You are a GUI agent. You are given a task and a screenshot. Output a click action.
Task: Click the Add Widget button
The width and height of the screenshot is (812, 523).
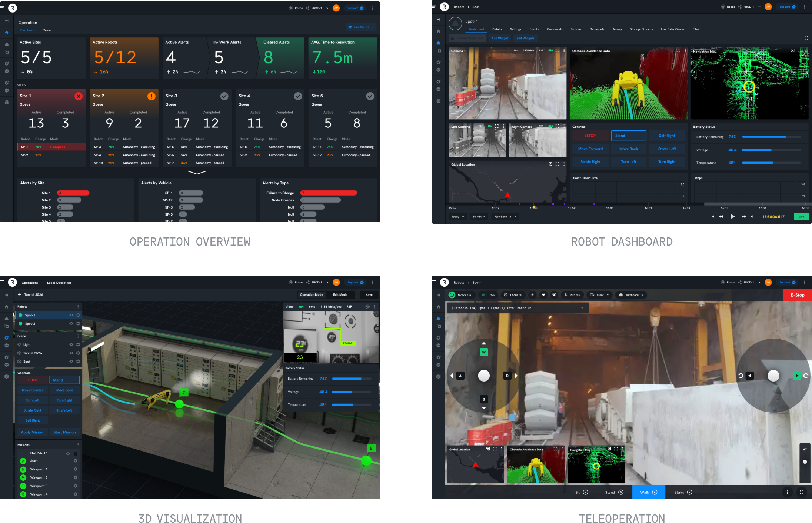(x=500, y=38)
